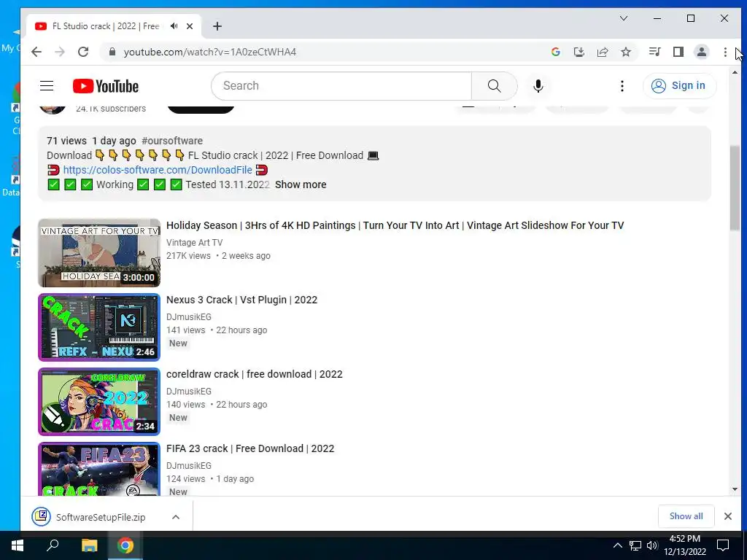Click the padlock site info icon
This screenshot has width=747, height=560.
(112, 52)
